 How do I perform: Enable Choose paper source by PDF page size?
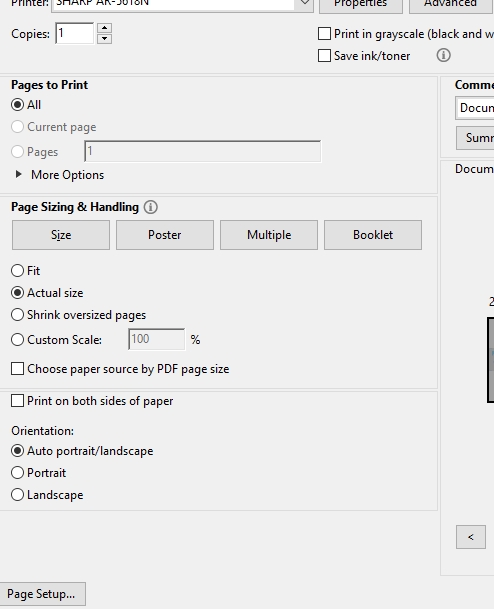click(x=17, y=369)
